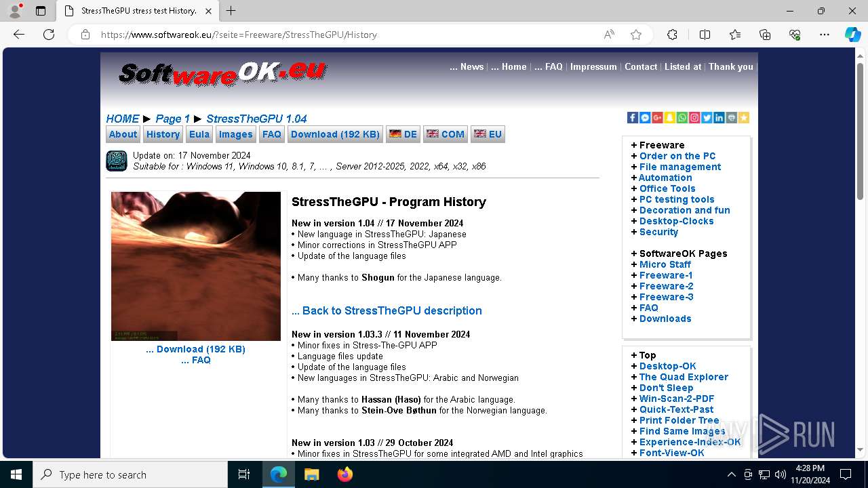Open PC testing tools category
Image resolution: width=868 pixels, height=488 pixels.
pyautogui.click(x=677, y=199)
